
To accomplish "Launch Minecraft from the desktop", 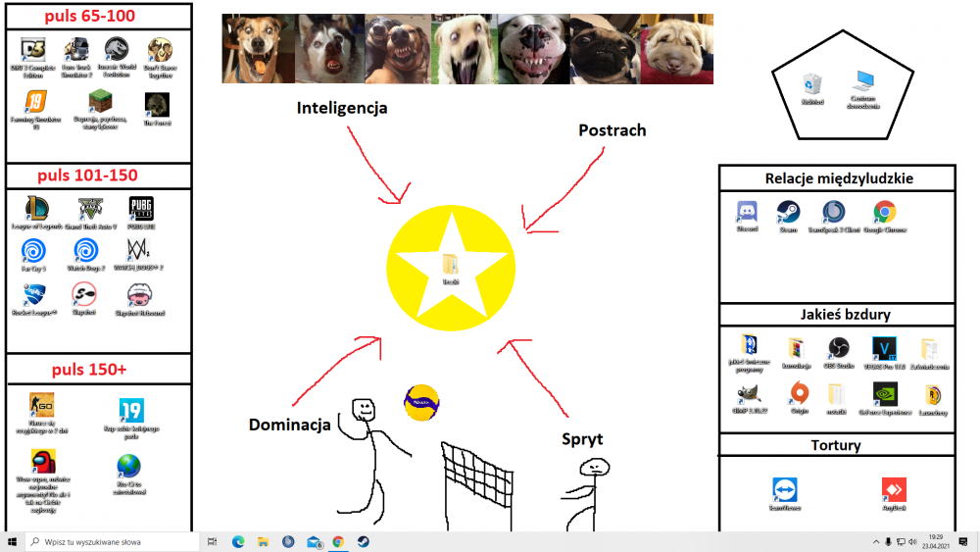I will point(100,101).
